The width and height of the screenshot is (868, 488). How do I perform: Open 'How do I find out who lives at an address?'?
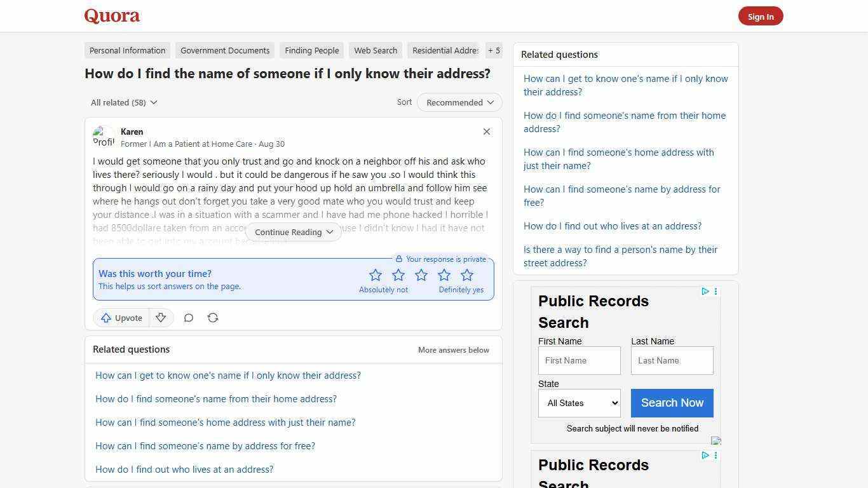pyautogui.click(x=184, y=469)
